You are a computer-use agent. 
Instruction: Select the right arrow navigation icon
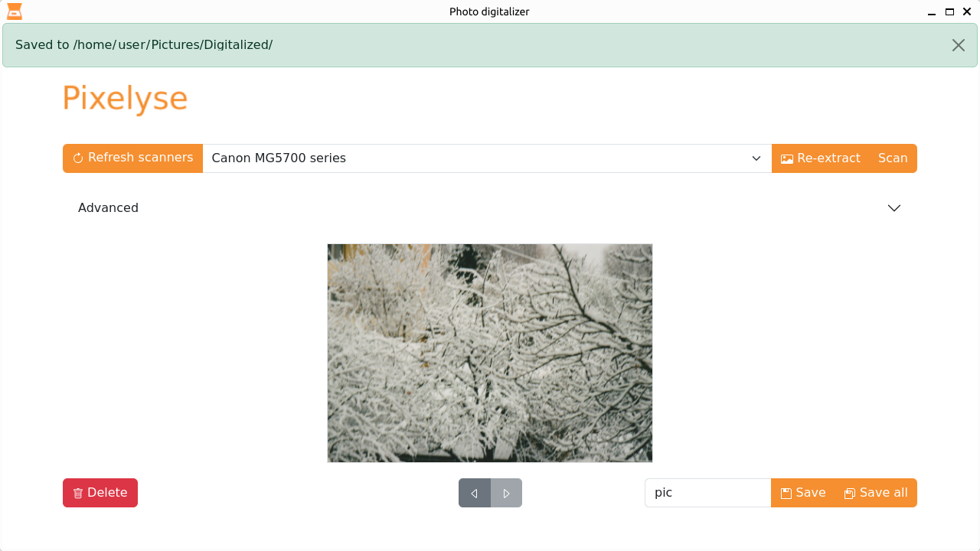coord(506,493)
